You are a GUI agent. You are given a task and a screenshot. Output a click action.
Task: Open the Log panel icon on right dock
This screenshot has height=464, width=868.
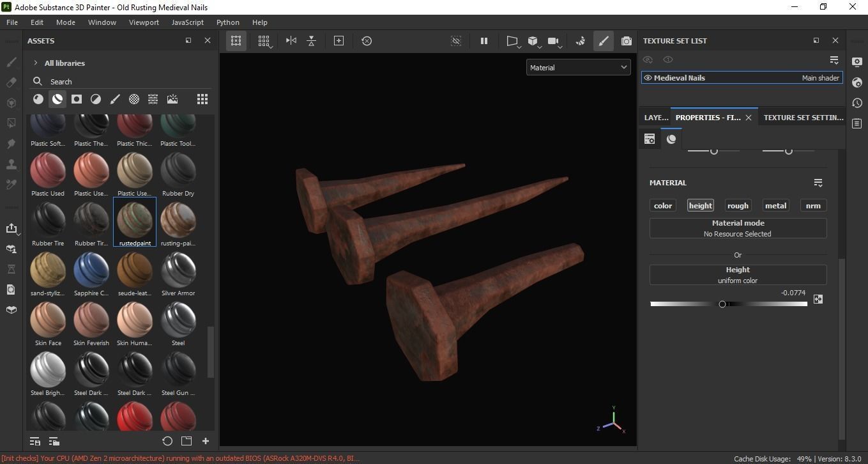pyautogui.click(x=857, y=123)
